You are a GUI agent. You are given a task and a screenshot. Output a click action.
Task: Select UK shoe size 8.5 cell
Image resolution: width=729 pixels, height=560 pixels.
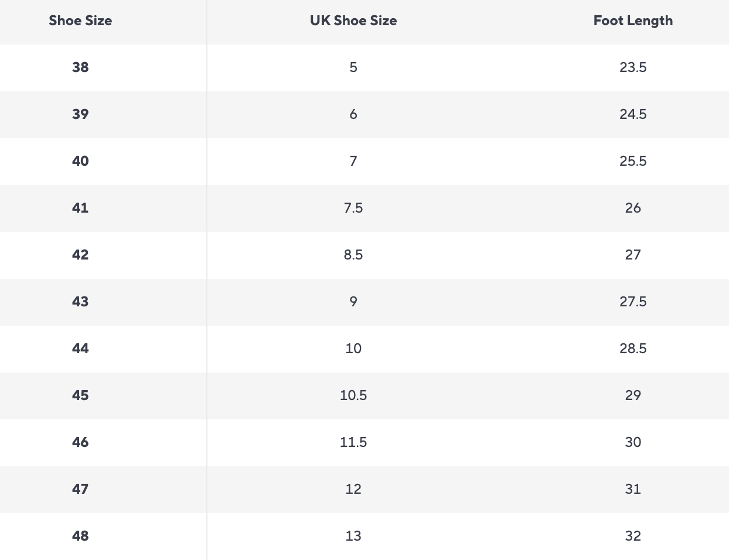click(x=353, y=255)
